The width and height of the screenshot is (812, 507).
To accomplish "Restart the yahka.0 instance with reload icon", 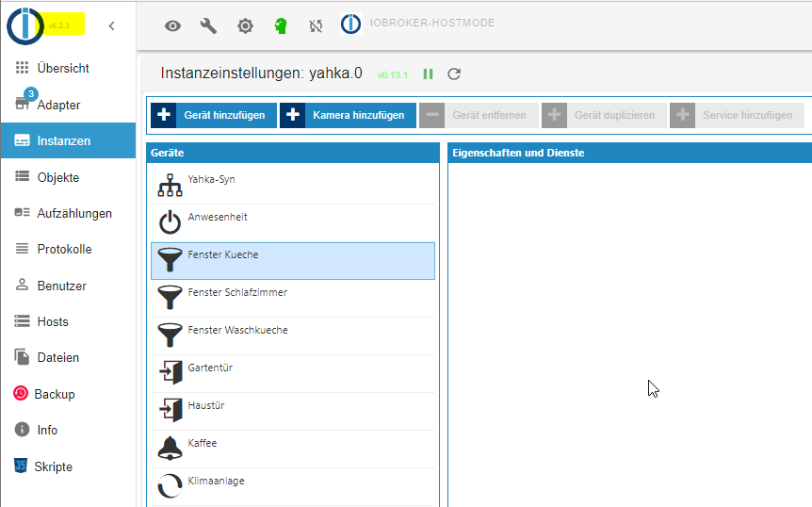I will pos(454,74).
